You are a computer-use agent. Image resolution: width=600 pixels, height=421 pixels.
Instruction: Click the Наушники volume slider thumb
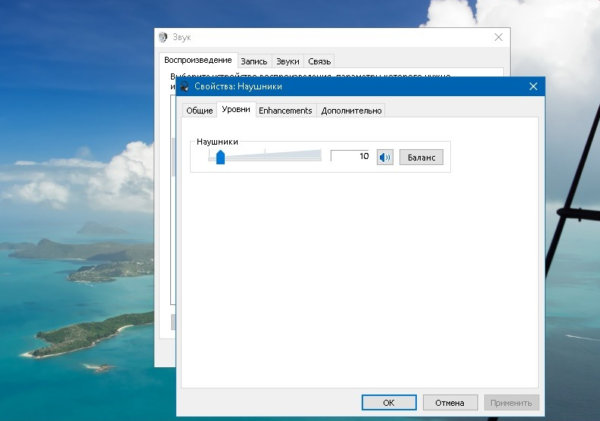tap(220, 156)
